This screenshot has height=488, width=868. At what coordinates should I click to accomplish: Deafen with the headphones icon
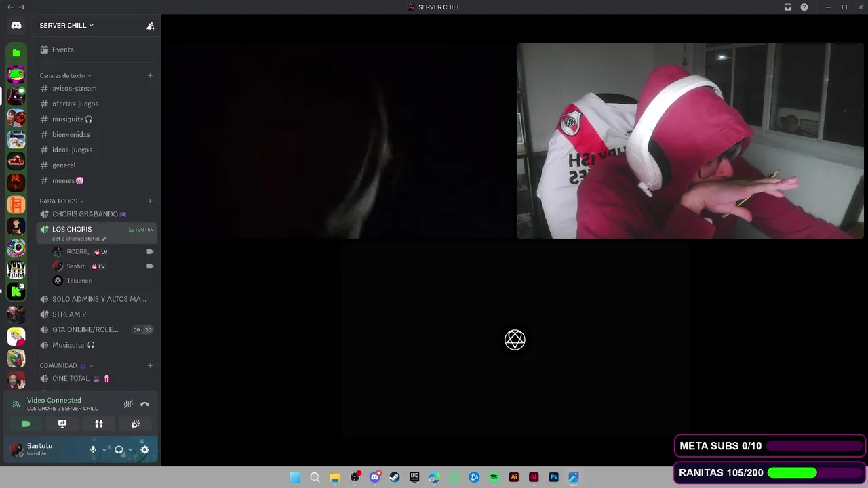(119, 449)
